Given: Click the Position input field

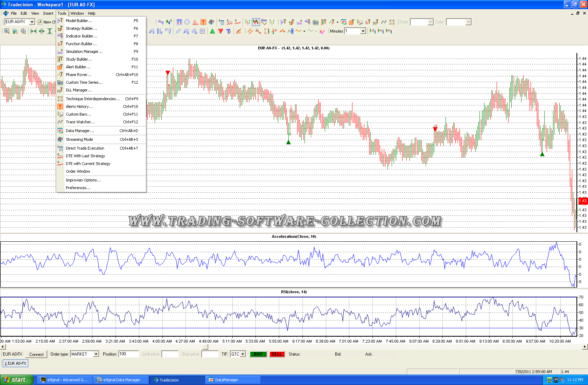Looking at the screenshot, I should (x=128, y=354).
